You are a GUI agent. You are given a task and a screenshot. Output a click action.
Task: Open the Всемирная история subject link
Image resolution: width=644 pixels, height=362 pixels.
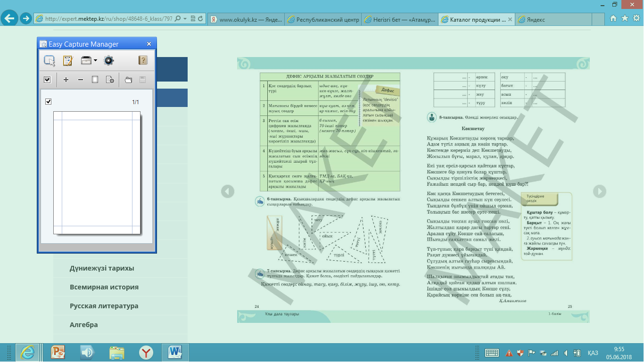[x=104, y=287]
